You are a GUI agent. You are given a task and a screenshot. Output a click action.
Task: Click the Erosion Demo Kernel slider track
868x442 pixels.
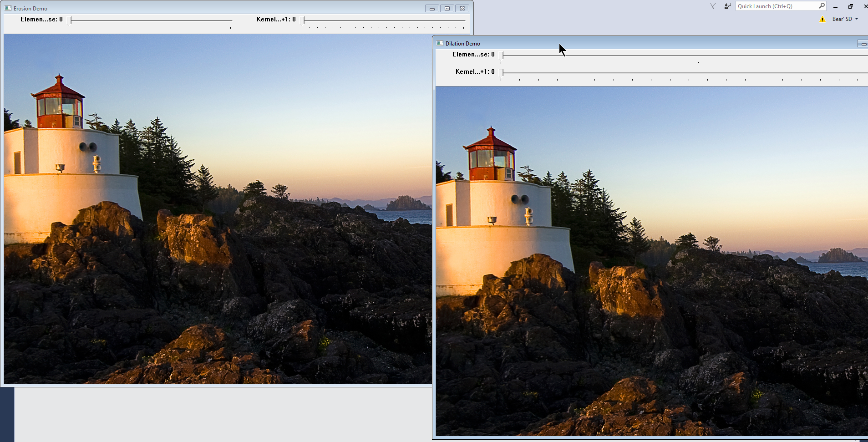click(385, 20)
